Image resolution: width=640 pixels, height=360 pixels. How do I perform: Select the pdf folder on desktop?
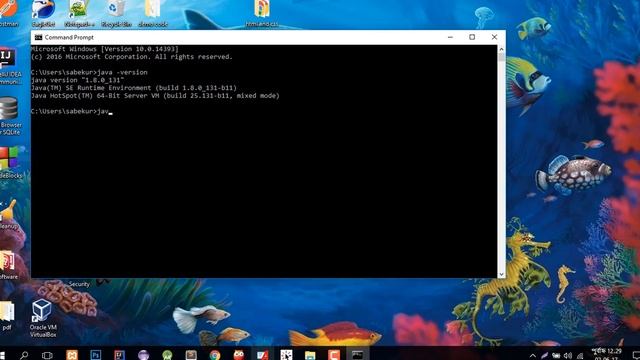(7, 316)
